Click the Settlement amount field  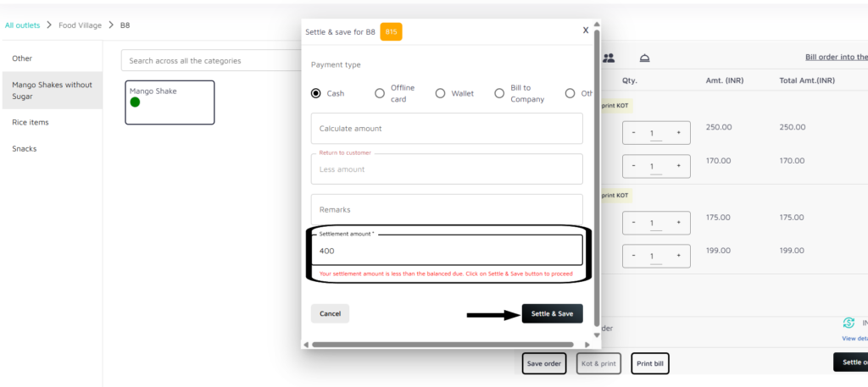tap(447, 251)
